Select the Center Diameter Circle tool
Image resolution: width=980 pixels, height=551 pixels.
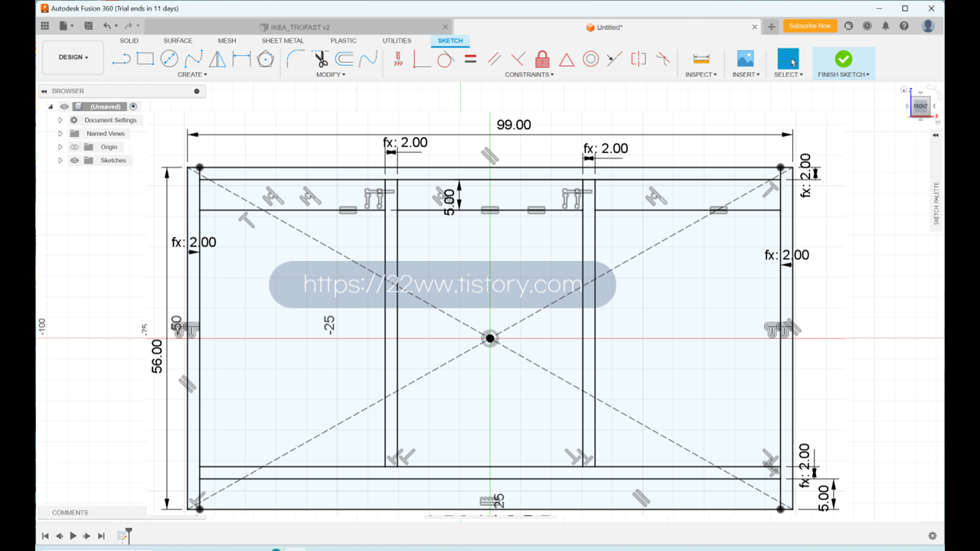(x=169, y=59)
